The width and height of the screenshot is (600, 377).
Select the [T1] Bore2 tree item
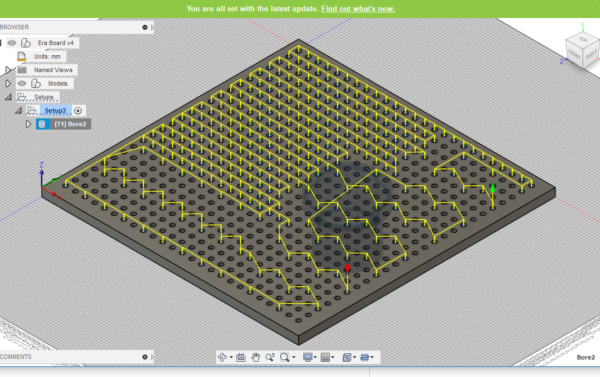tap(70, 124)
